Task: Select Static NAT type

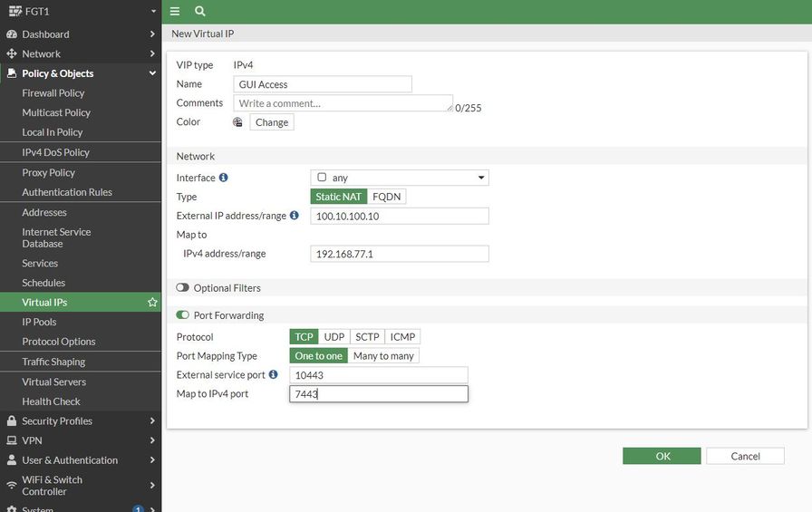Action: (x=339, y=197)
